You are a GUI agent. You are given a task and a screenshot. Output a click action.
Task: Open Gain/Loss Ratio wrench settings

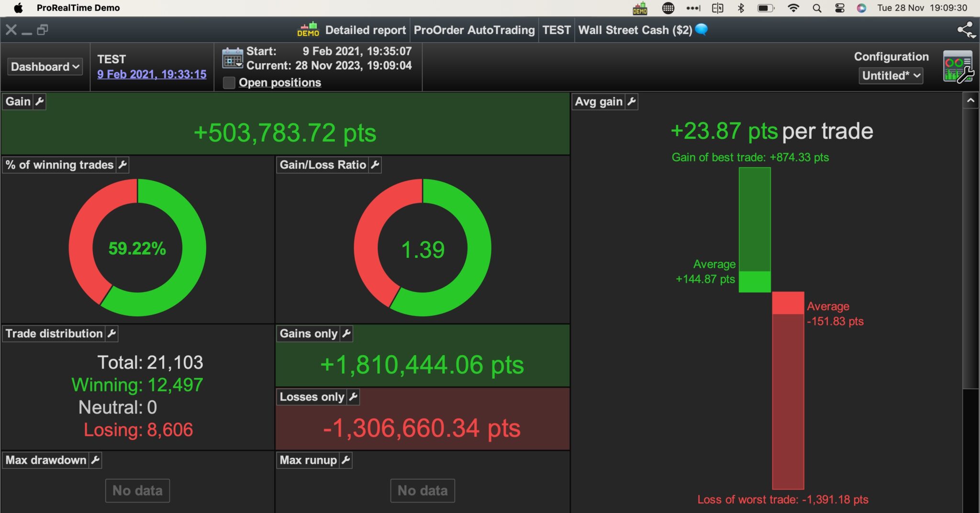tap(375, 165)
